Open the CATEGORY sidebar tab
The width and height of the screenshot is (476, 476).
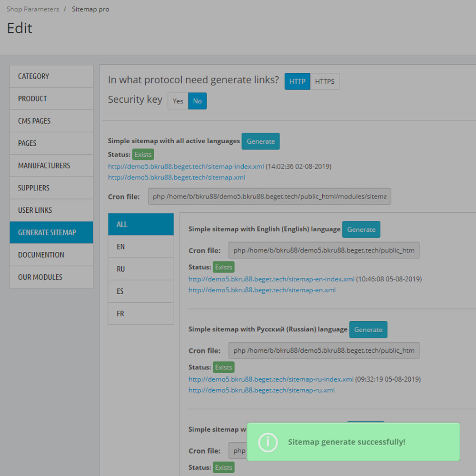point(51,76)
